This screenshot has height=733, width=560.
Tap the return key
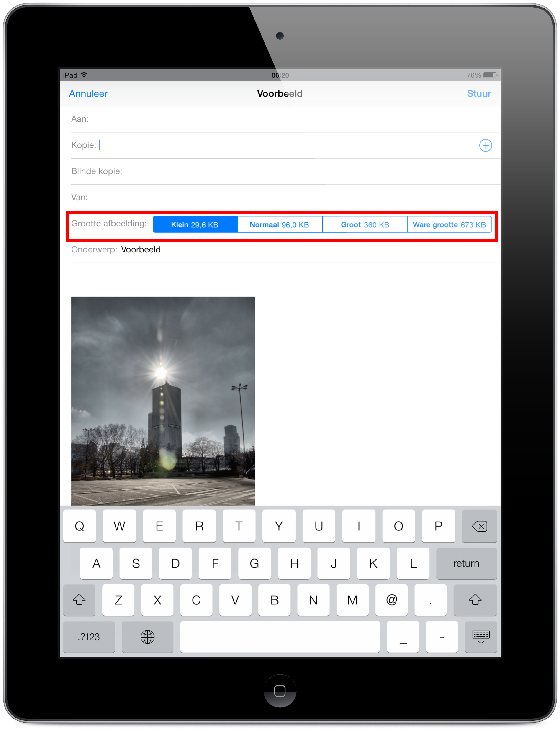[x=466, y=563]
